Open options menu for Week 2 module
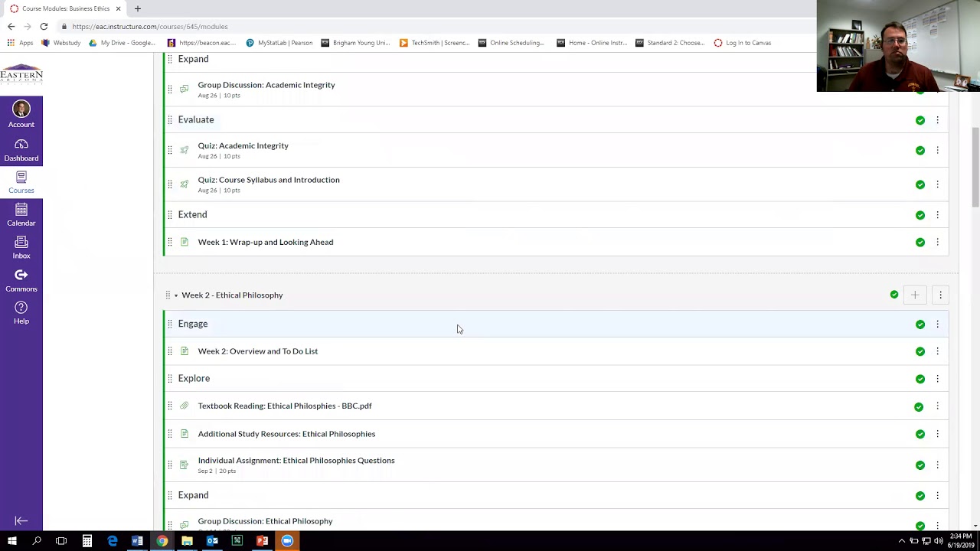The width and height of the screenshot is (980, 551). click(940, 295)
